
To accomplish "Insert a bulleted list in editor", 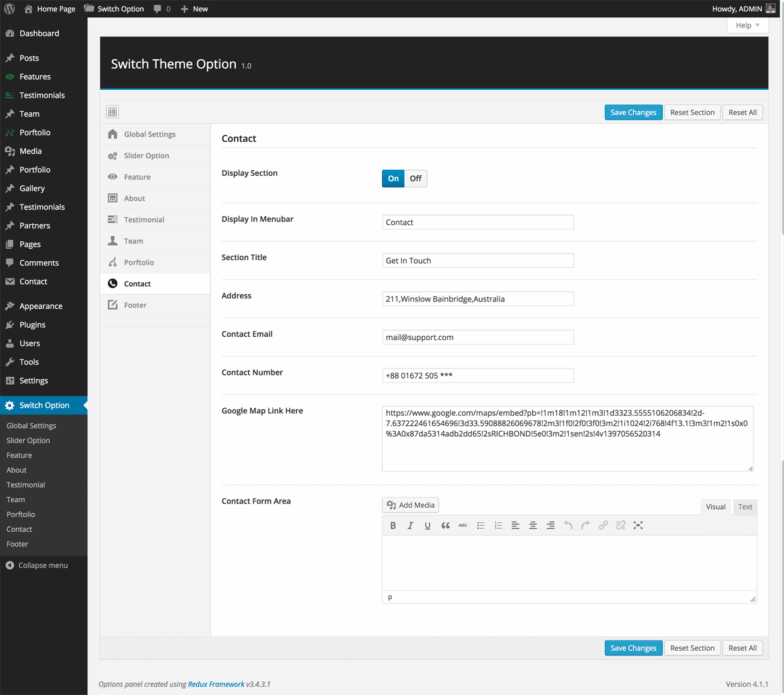I will pos(480,525).
